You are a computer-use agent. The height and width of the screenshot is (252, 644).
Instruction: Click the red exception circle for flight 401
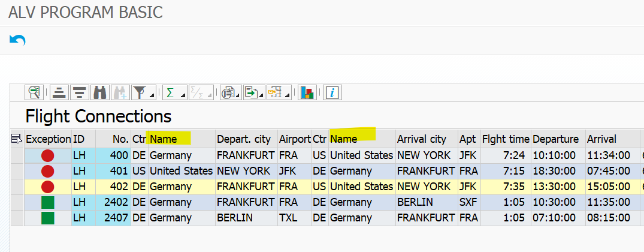(x=48, y=171)
